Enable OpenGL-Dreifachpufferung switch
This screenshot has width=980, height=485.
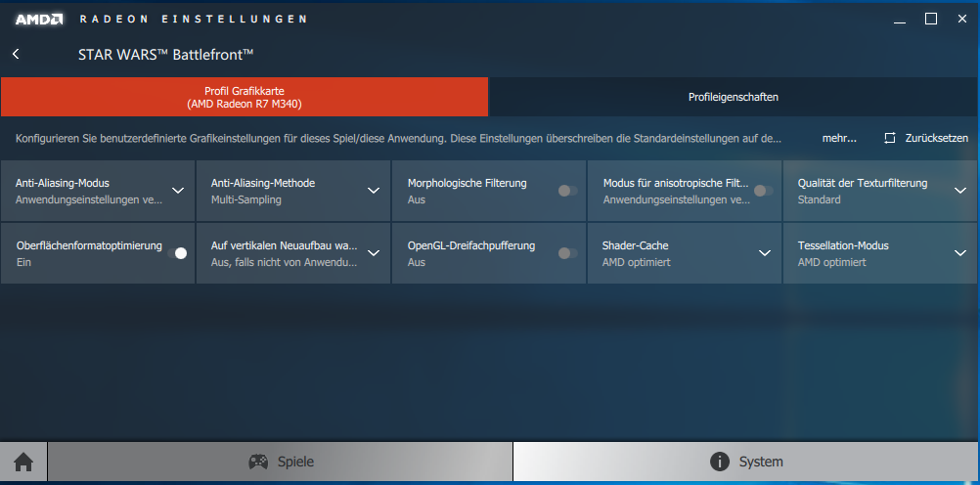(x=567, y=253)
